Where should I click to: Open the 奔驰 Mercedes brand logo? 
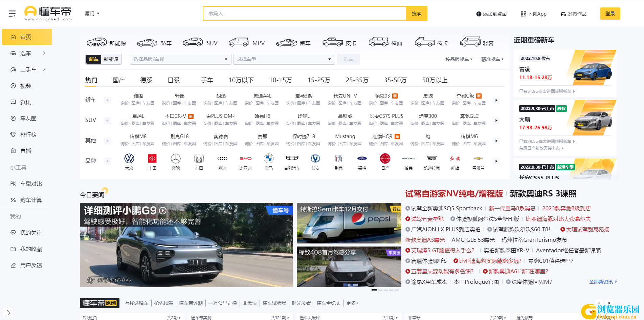coord(176,158)
